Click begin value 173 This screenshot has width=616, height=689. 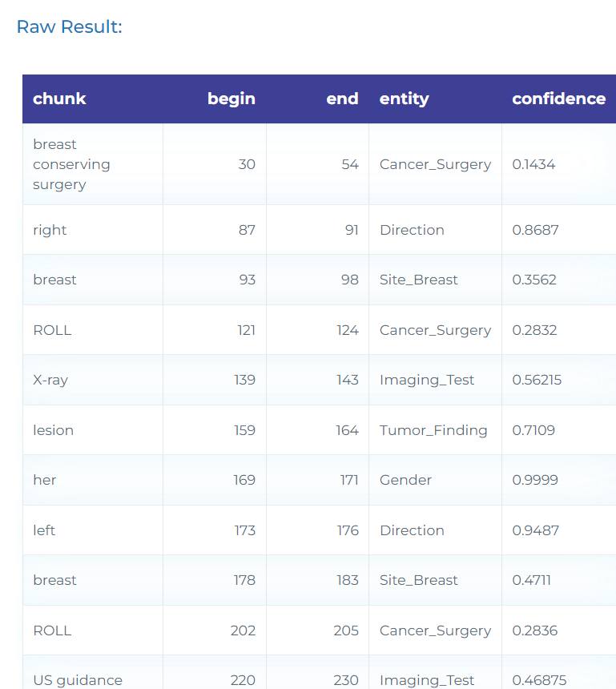point(245,530)
